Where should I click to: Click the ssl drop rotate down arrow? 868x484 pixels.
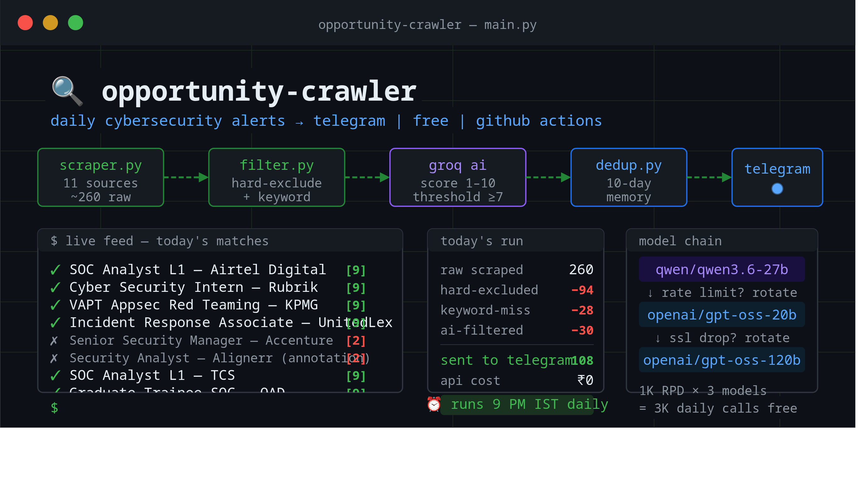point(658,338)
